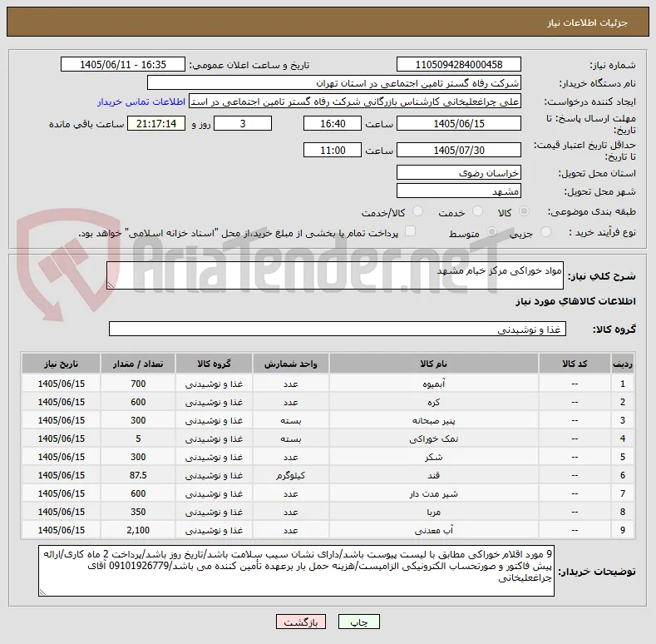The image size is (656, 644).
Task: Click the نام دستگاه خریدار field
Action: (x=334, y=83)
